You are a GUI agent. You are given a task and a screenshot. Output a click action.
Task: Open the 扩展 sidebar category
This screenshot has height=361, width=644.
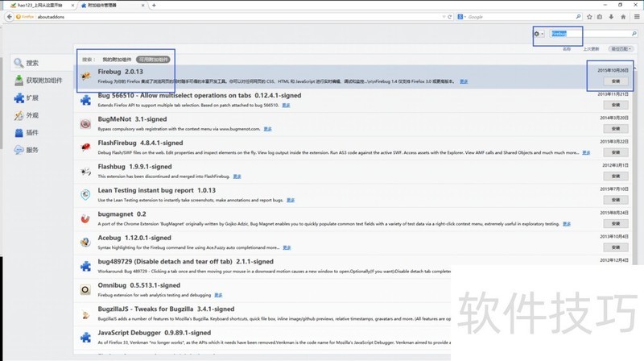pyautogui.click(x=42, y=98)
